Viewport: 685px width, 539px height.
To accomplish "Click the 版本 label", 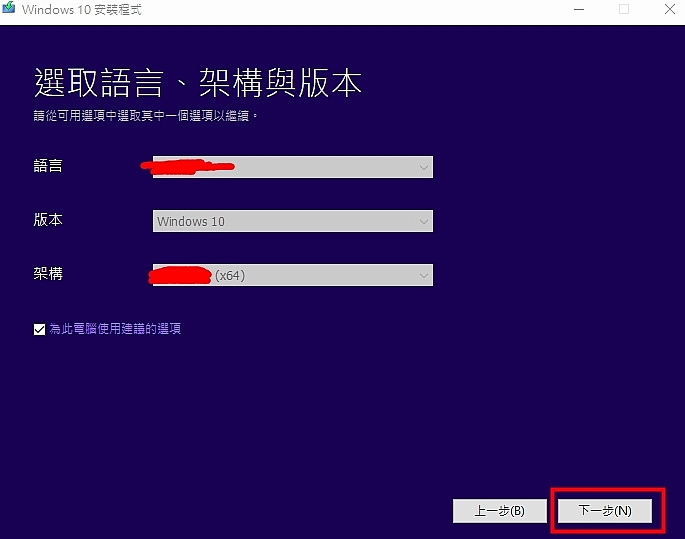I will pos(48,220).
